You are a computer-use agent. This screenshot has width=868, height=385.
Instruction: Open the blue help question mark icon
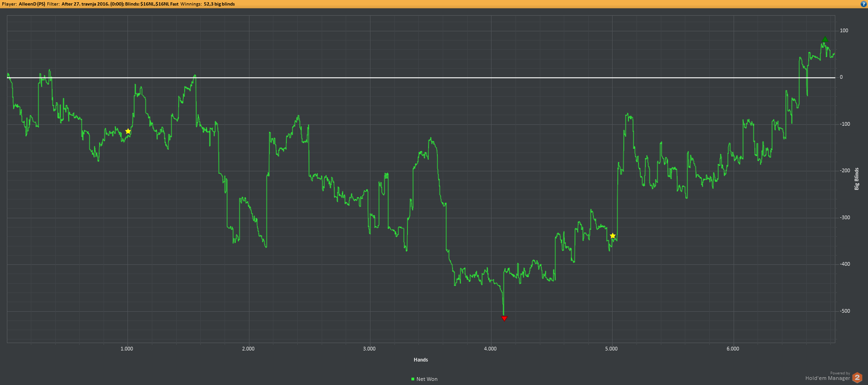[863, 4]
